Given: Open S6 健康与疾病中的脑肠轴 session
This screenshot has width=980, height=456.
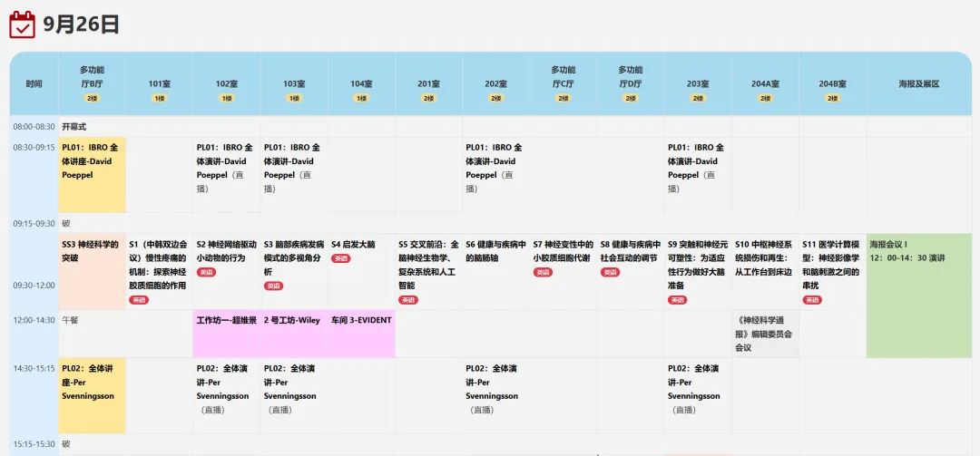Looking at the screenshot, I should coord(495,251).
